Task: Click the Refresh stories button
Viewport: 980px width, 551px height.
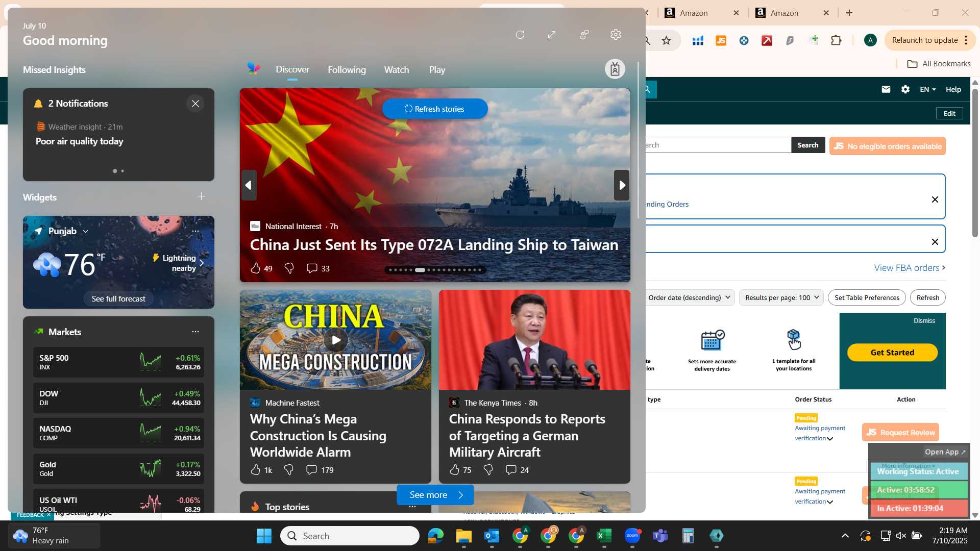Action: point(435,109)
